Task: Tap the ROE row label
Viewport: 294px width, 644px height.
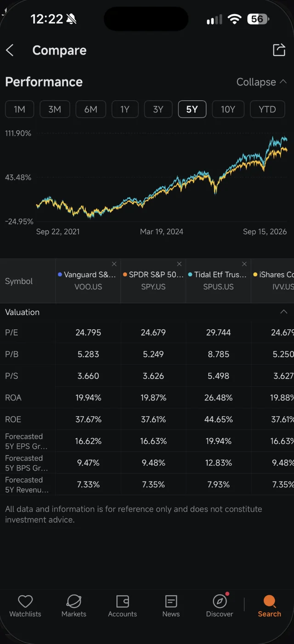Action: click(13, 419)
